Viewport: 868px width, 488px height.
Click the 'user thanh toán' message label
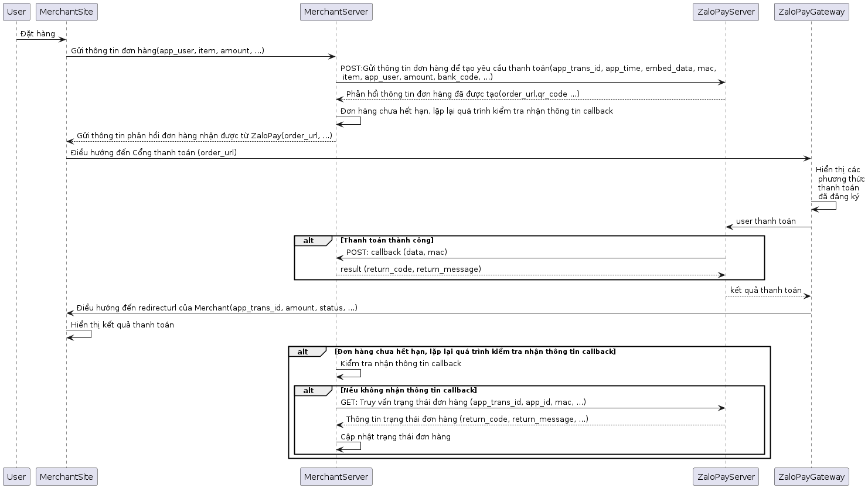pyautogui.click(x=765, y=221)
